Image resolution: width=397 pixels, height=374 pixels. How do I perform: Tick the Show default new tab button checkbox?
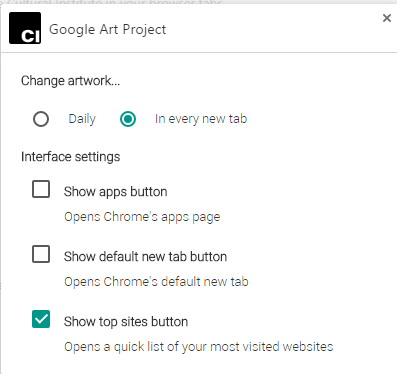[x=41, y=254]
